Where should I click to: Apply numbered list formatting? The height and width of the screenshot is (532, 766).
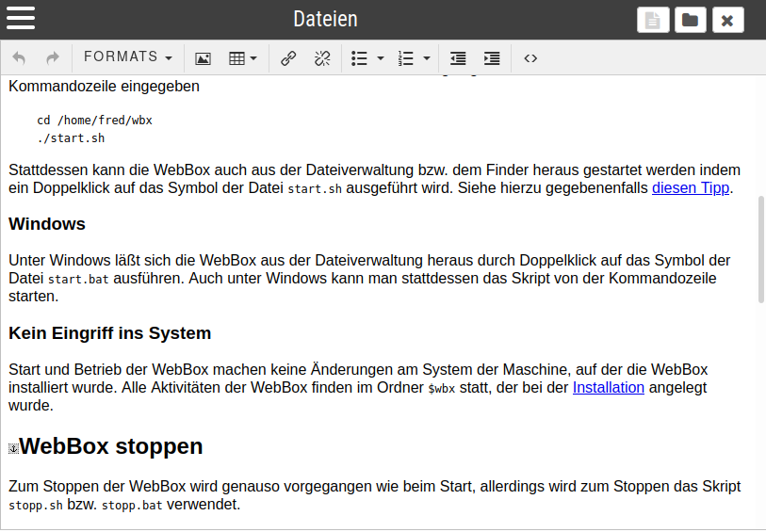pos(405,58)
